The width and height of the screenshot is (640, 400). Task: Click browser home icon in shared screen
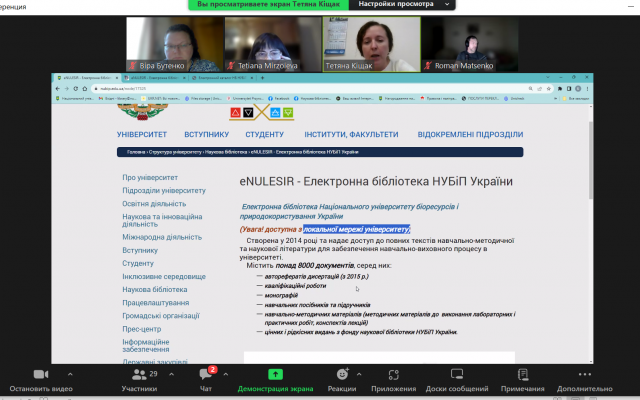click(x=84, y=89)
